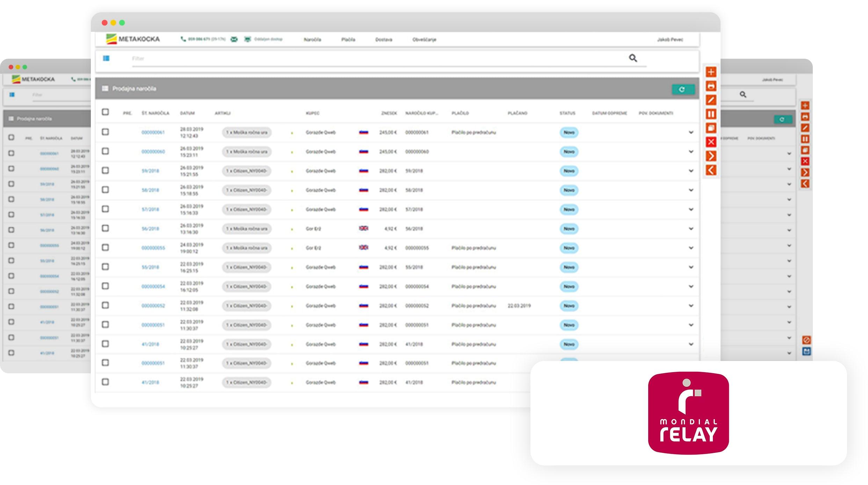Click the orange copy icon in the front window
The width and height of the screenshot is (868, 485).
[x=711, y=128]
